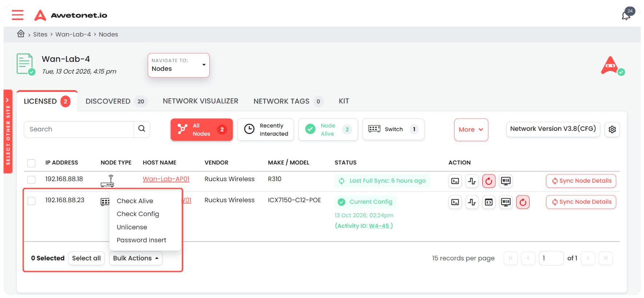
Task: Select Check Config menu entry
Action: click(138, 214)
